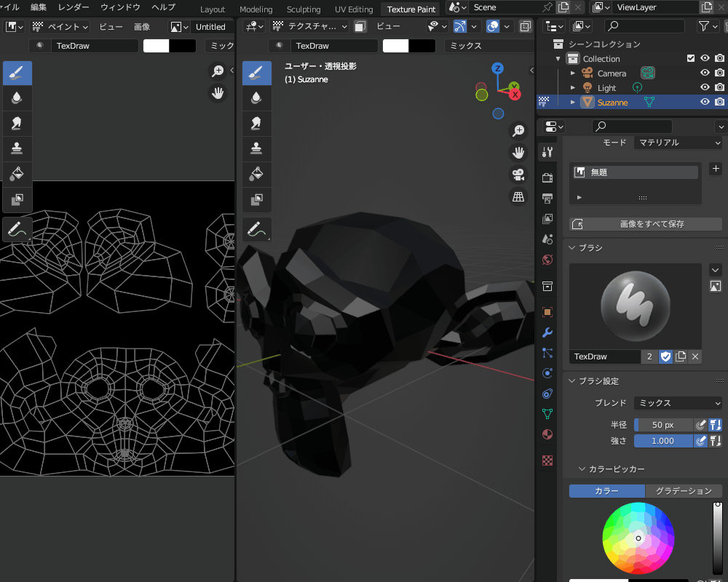728x582 pixels.
Task: Select the Annotate tool in the image editor
Action: 17,229
